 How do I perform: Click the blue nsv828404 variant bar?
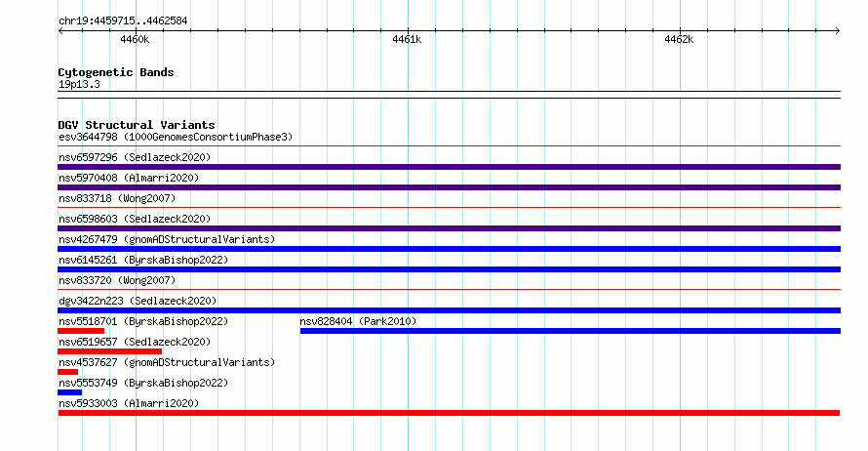571,331
